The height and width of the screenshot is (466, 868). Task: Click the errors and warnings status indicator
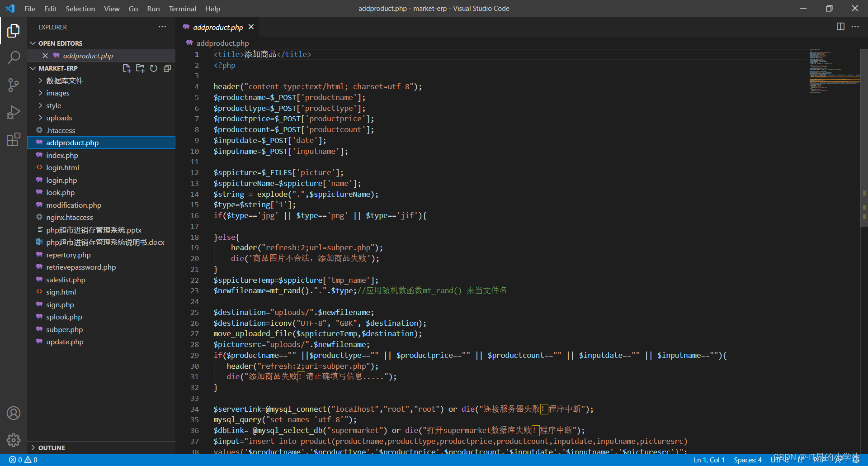[x=24, y=460]
